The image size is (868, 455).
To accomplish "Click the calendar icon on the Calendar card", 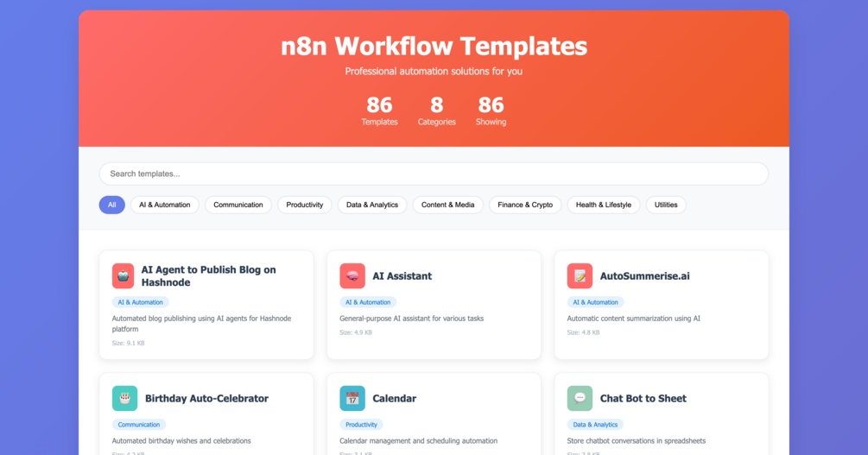I will tap(352, 398).
